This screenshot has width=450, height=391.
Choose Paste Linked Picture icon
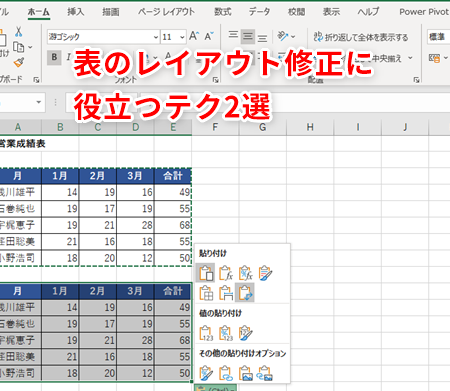click(265, 373)
